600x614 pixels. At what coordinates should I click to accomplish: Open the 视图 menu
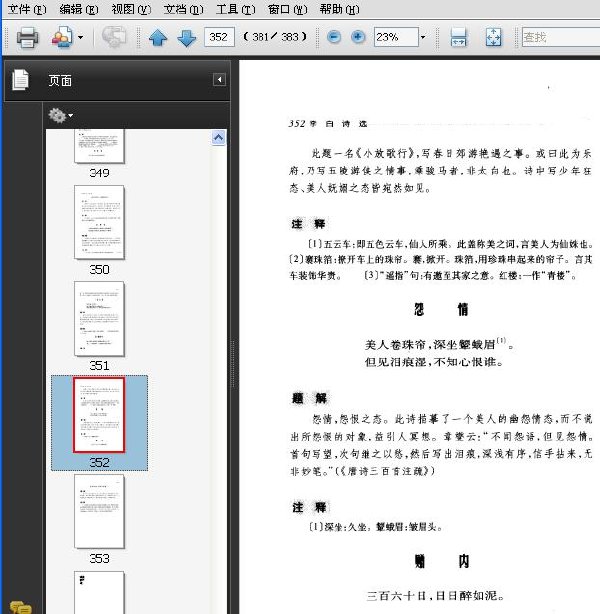131,9
